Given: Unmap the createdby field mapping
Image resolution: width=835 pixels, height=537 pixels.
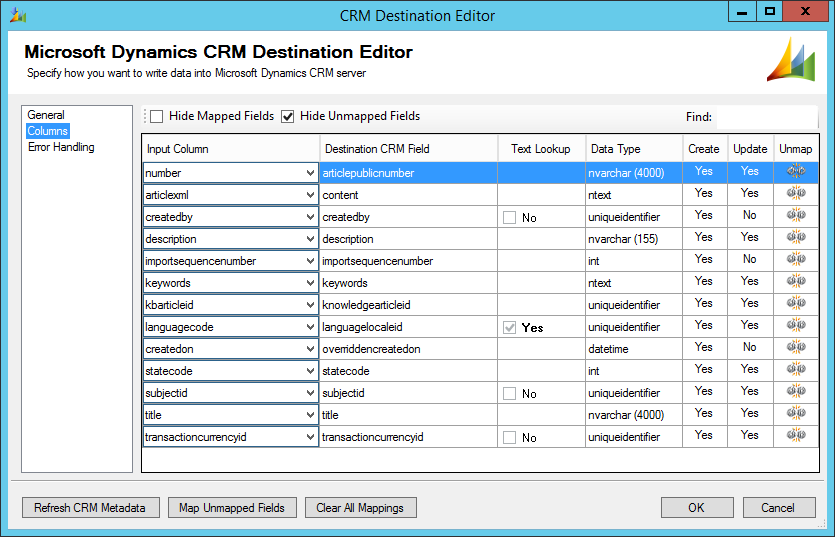Looking at the screenshot, I should (796, 215).
